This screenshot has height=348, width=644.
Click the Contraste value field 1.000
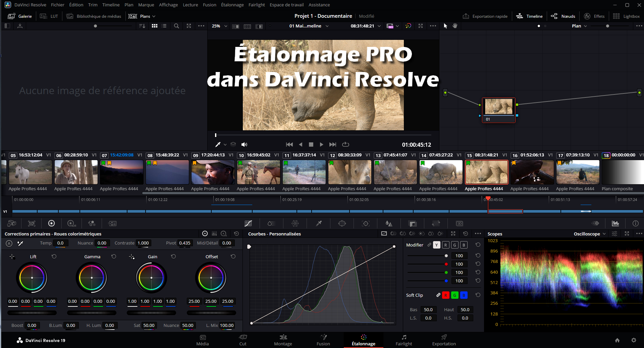pyautogui.click(x=143, y=243)
